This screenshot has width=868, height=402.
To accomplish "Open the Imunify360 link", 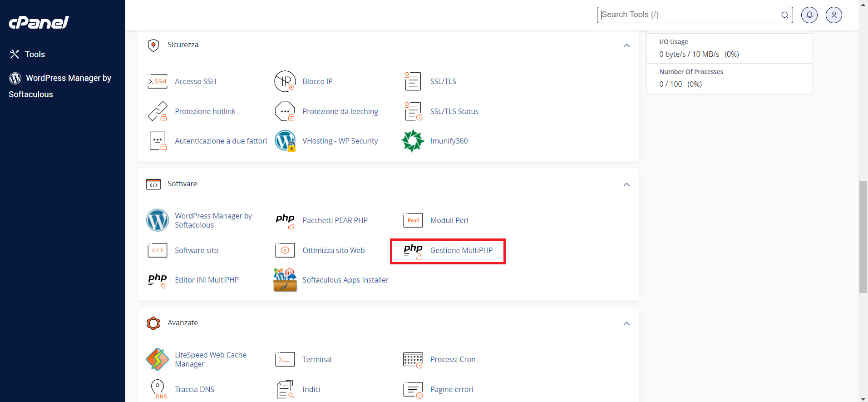I will 449,141.
